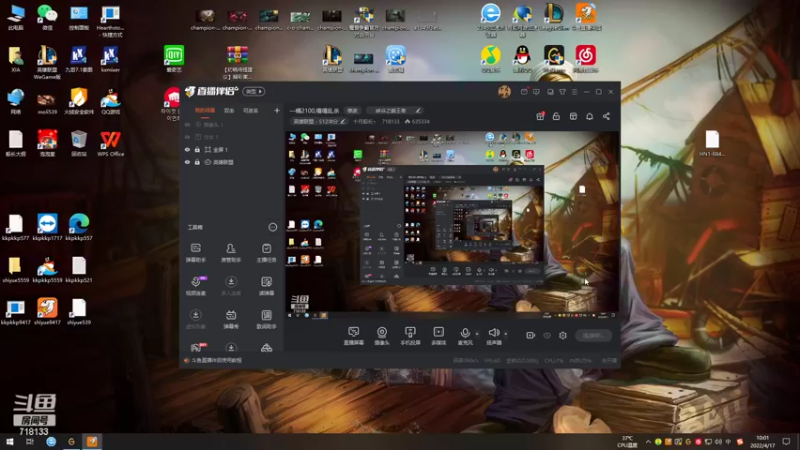
Task: Click the Douyu app on taskbar
Action: pyautogui.click(x=92, y=441)
